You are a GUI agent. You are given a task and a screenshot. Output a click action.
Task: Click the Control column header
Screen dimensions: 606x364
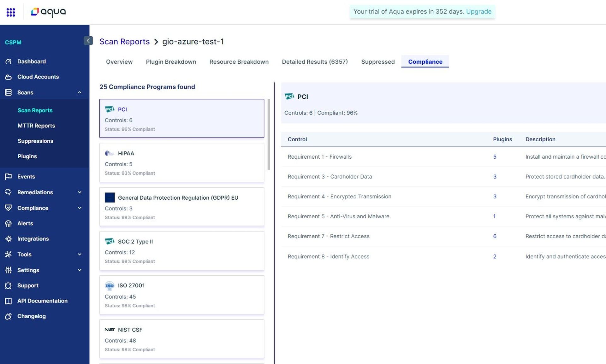coord(297,139)
